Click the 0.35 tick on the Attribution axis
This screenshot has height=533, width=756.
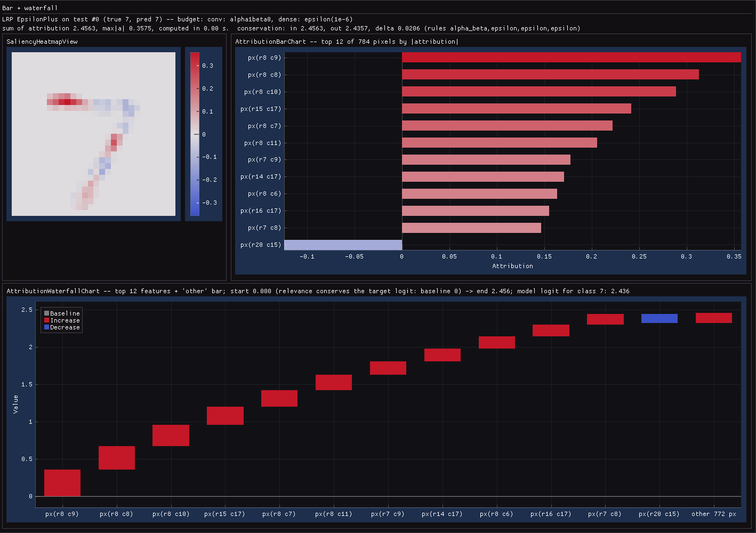coord(734,256)
